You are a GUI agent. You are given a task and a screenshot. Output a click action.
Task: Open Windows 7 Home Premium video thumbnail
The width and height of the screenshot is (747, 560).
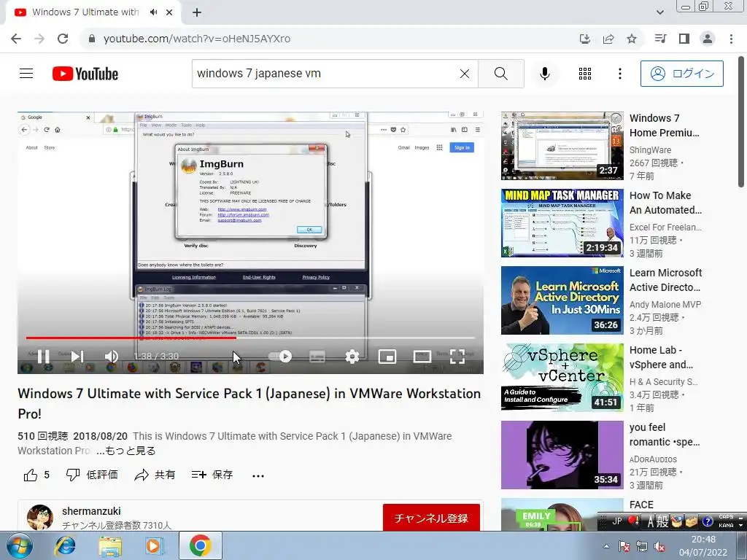(562, 146)
